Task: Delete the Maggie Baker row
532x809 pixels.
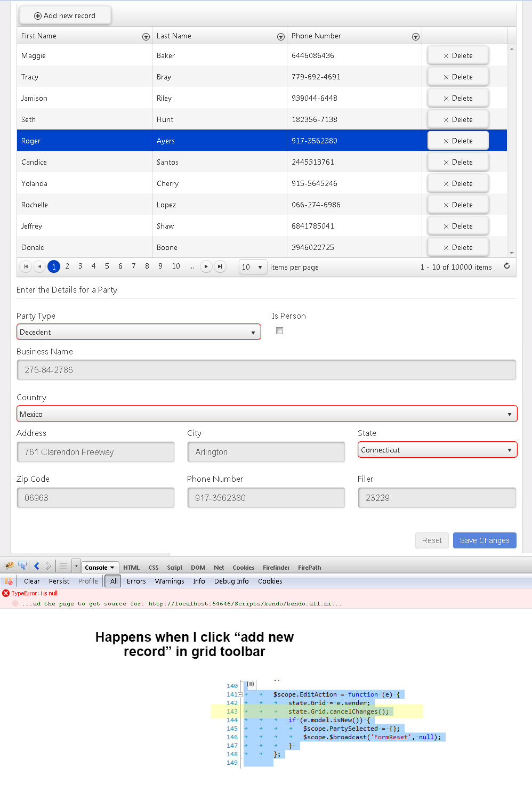Action: [x=458, y=55]
